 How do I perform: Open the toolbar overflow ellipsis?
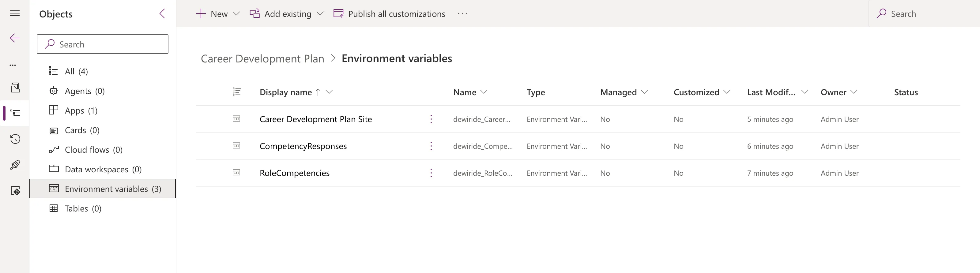point(462,14)
